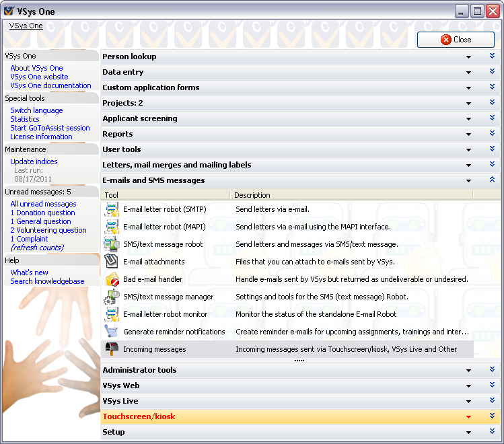Click the Tool column header
504x444 pixels.
166,194
